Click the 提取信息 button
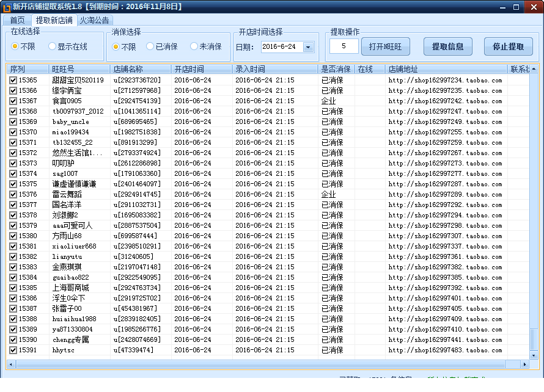Image resolution: width=544 pixels, height=392 pixels. tap(447, 46)
